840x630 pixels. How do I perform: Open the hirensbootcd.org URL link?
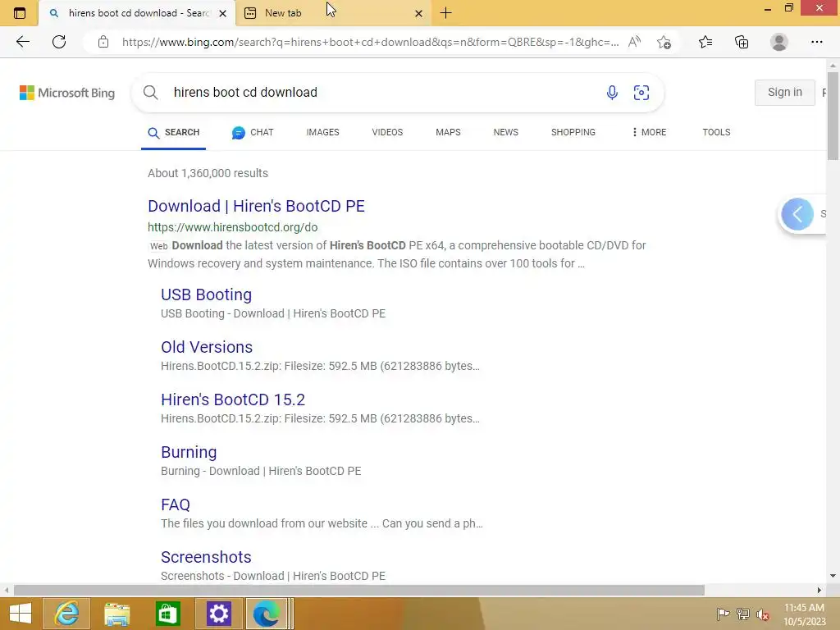[x=232, y=227]
